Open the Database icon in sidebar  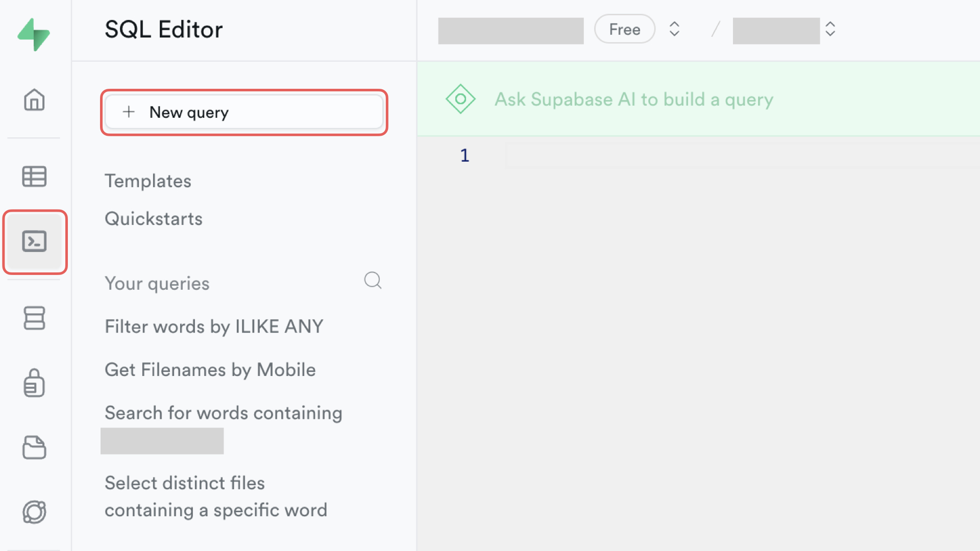click(x=34, y=318)
